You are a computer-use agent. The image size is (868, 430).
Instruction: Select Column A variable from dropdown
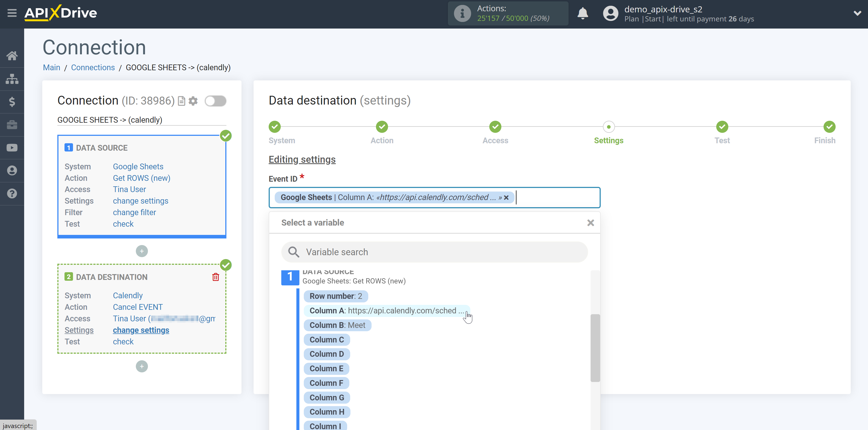point(386,310)
